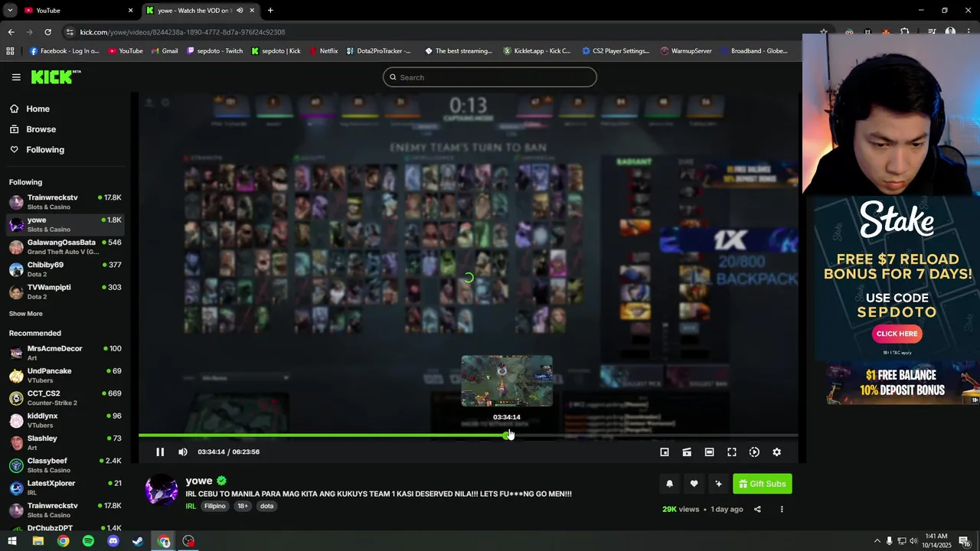Open the Gmail bookmark
980x551 pixels.
(165, 51)
